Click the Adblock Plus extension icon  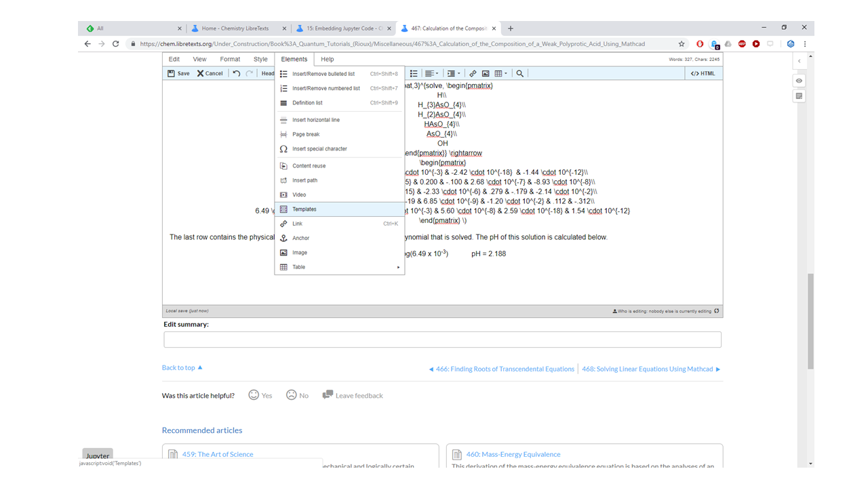(742, 44)
